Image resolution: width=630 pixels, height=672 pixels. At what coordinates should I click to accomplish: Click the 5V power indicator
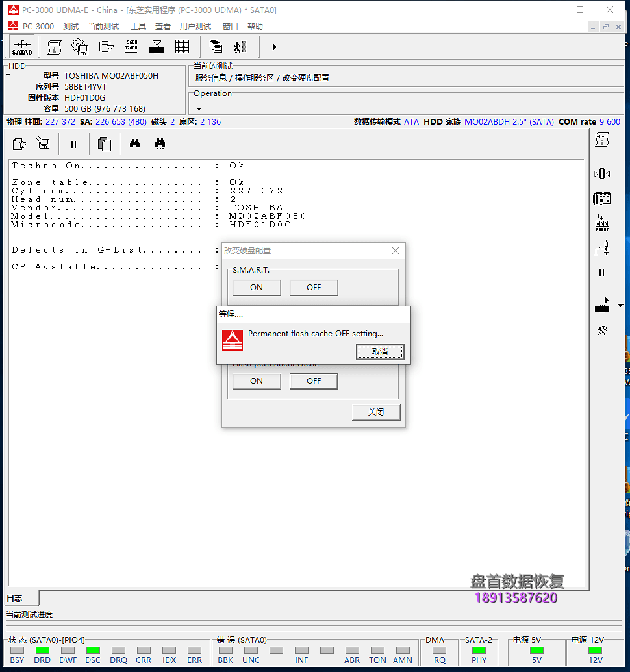click(x=536, y=650)
